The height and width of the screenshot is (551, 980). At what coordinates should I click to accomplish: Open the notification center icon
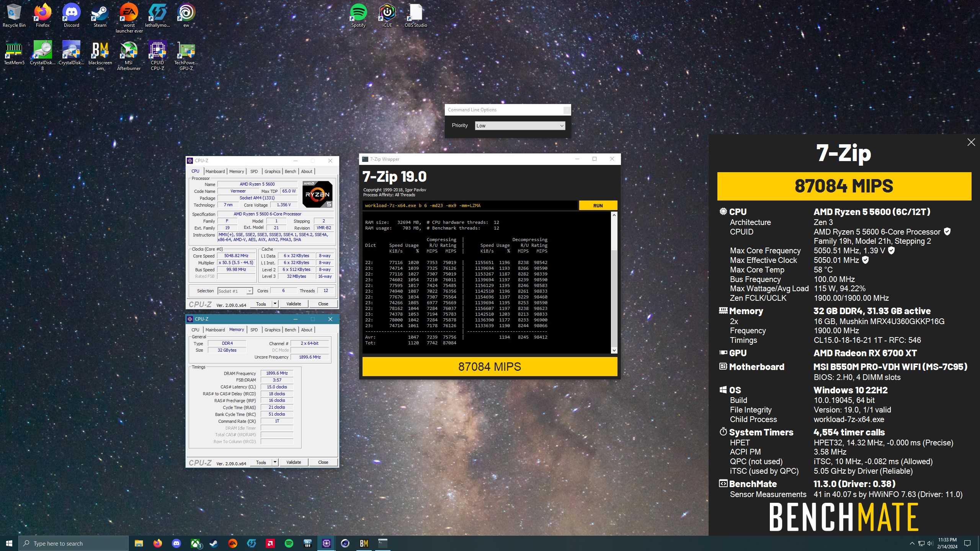point(967,543)
